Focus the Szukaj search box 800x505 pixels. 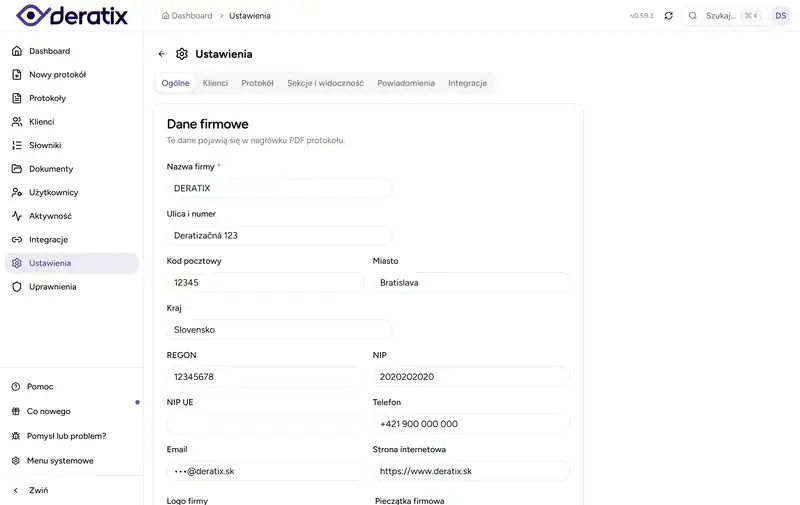click(724, 16)
